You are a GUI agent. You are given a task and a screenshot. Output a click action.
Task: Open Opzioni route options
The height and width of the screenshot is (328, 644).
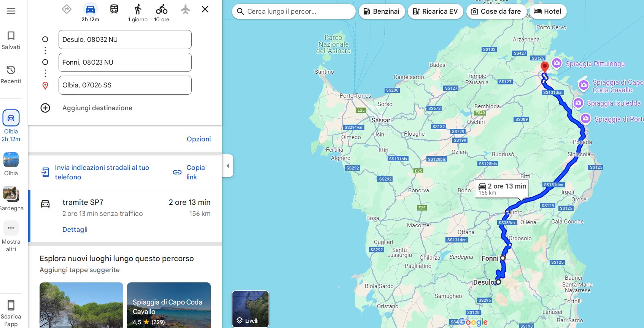tap(199, 139)
